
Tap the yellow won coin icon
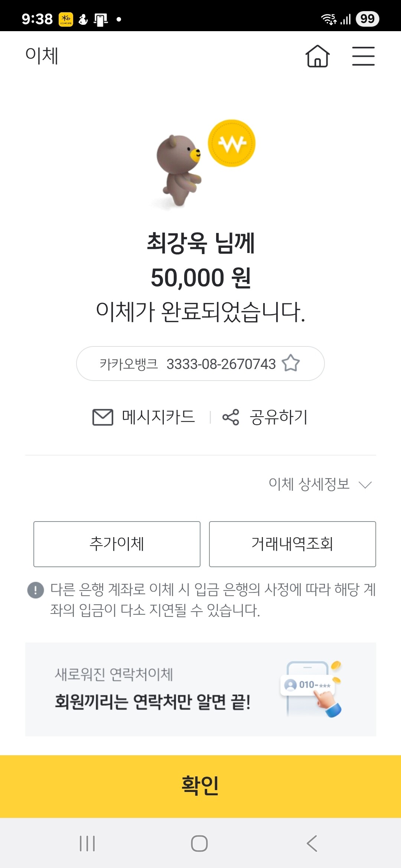click(x=232, y=143)
